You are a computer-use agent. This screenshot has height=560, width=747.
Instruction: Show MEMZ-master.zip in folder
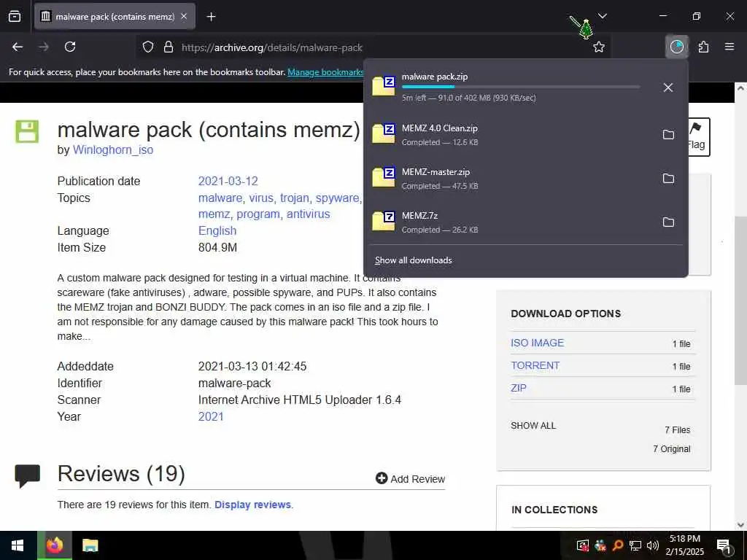coord(668,179)
